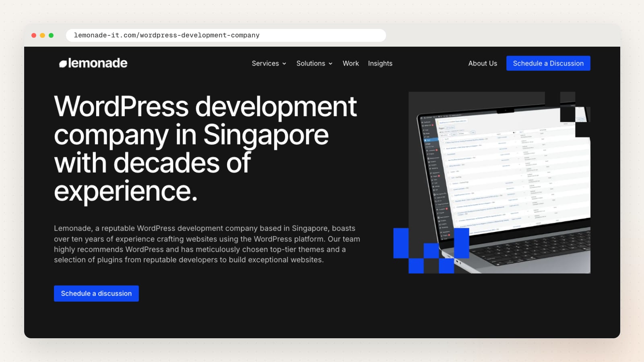Click the yellow window minimize dot
Screen dimensions: 644x362
(42, 35)
